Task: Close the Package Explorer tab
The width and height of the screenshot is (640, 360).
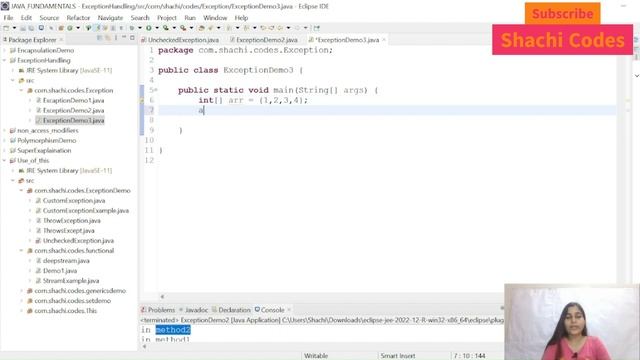Action: 61,40
